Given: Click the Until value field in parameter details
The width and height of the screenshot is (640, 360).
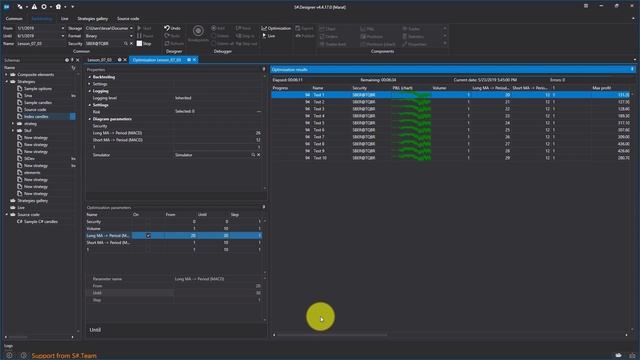Looking at the screenshot, I should pyautogui.click(x=218, y=293).
